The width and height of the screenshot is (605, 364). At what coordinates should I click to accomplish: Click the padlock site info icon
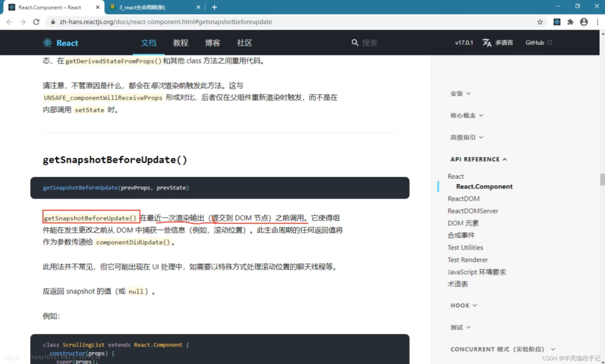tap(53, 22)
